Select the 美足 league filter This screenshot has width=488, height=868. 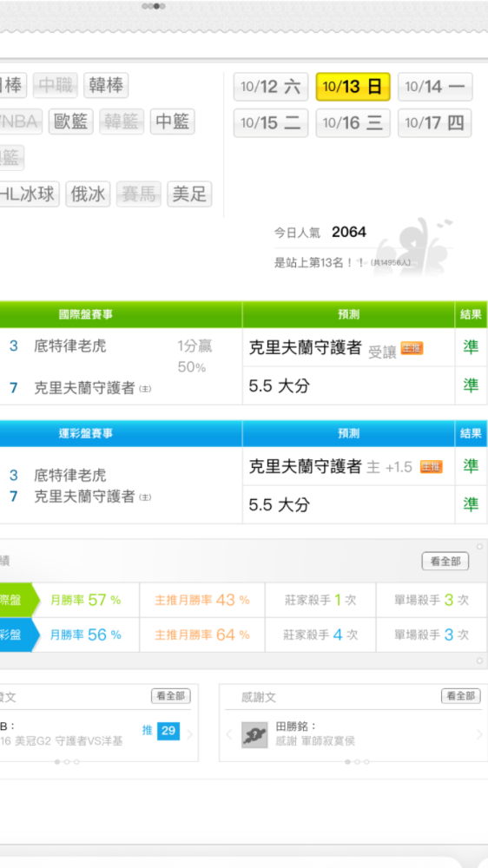tap(189, 194)
